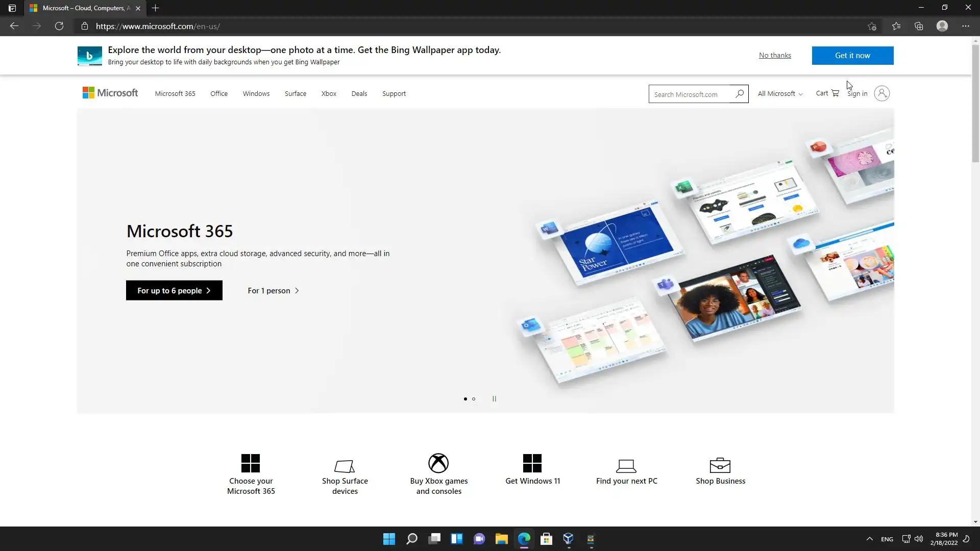The height and width of the screenshot is (551, 980).
Task: Open the Surface navigation menu item
Action: click(x=295, y=94)
